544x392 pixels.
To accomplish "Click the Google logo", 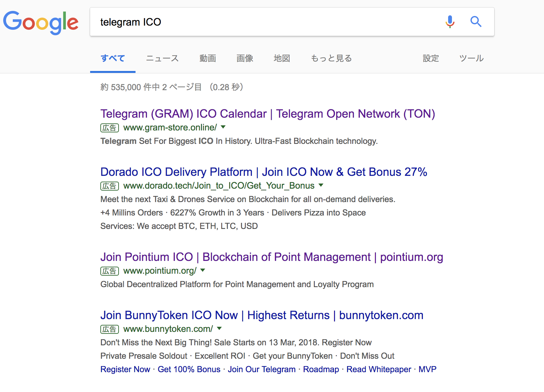I will click(x=41, y=22).
